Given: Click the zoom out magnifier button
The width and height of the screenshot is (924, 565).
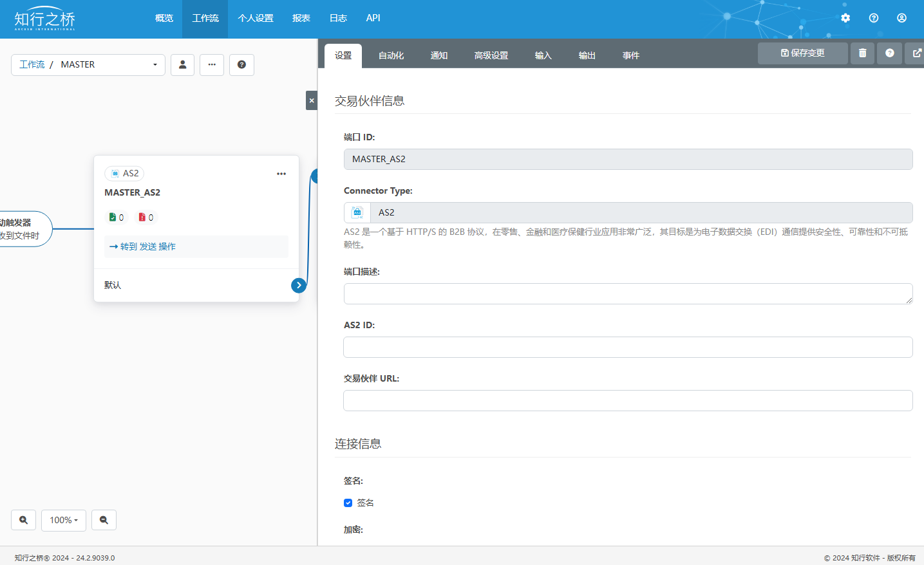Looking at the screenshot, I should click(104, 520).
